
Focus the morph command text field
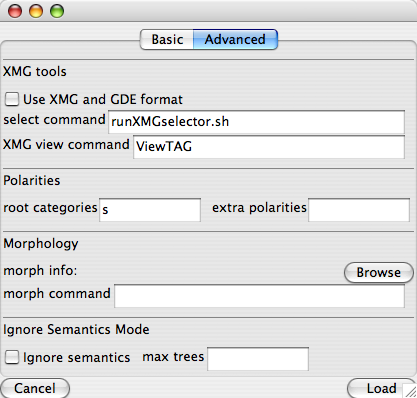point(259,296)
